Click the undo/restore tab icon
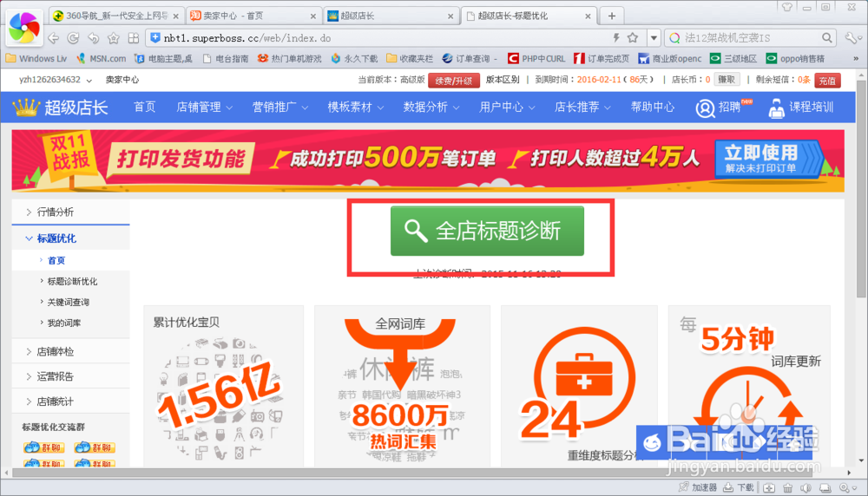 (x=94, y=38)
